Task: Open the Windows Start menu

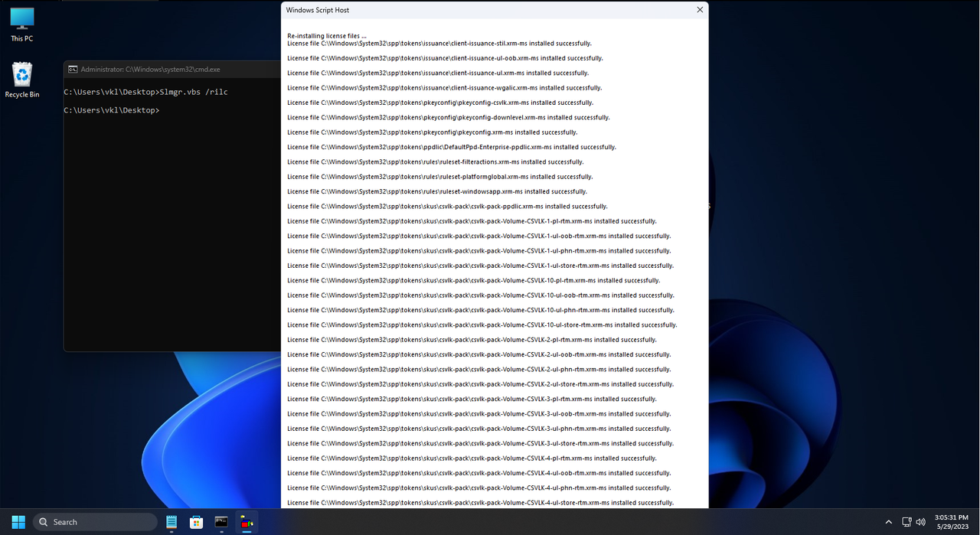Action: (x=18, y=522)
